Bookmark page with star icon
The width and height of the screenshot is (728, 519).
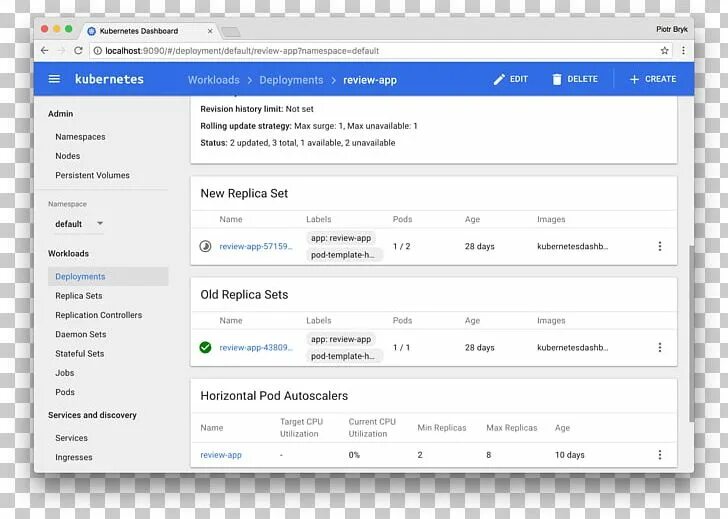coord(664,51)
